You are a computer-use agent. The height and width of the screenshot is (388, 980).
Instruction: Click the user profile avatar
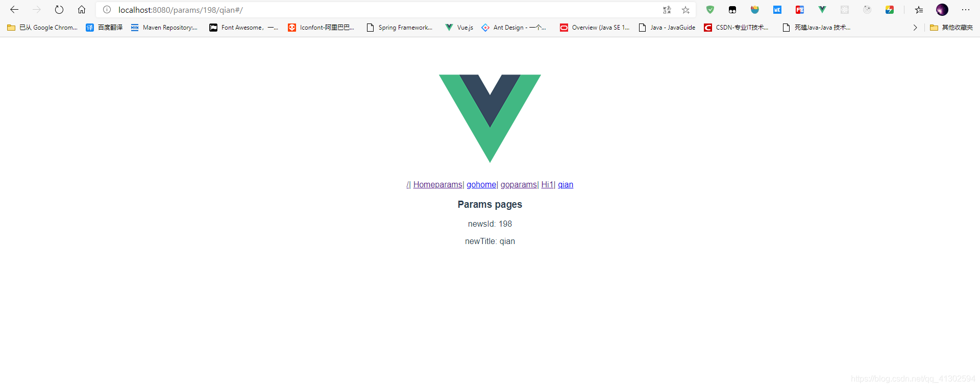pos(942,10)
